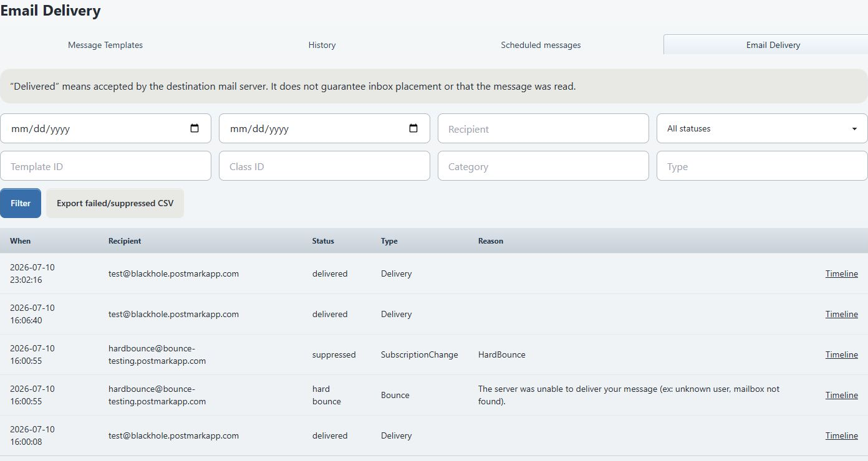This screenshot has height=461, width=868.
Task: Click into the Template ID field
Action: 105,166
